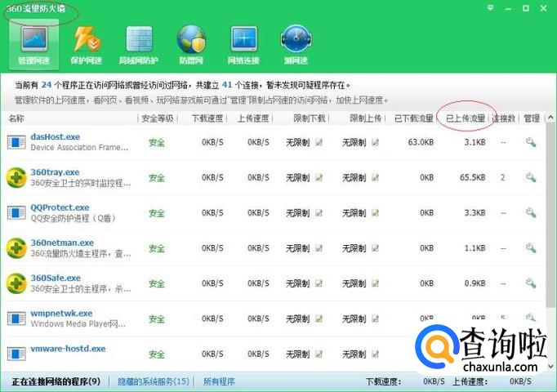Click magnifier manage icon for 360Safe.exe
The image size is (557, 392).
click(531, 283)
